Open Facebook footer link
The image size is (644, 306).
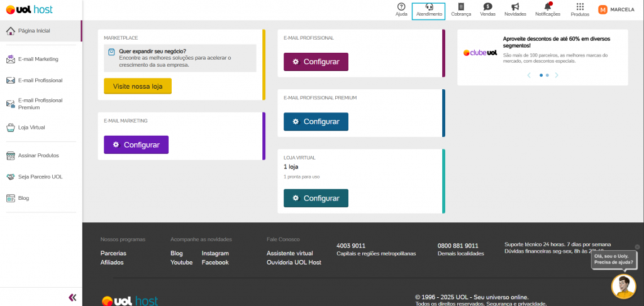point(215,263)
